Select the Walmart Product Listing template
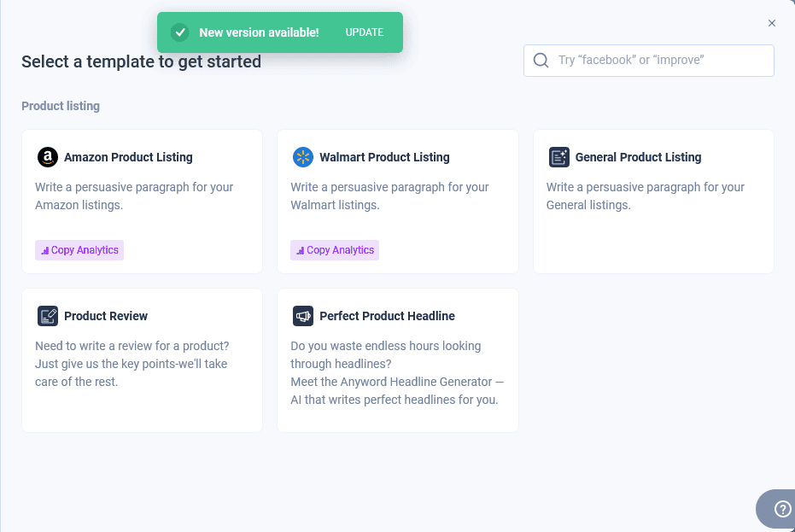795x532 pixels. coord(398,202)
